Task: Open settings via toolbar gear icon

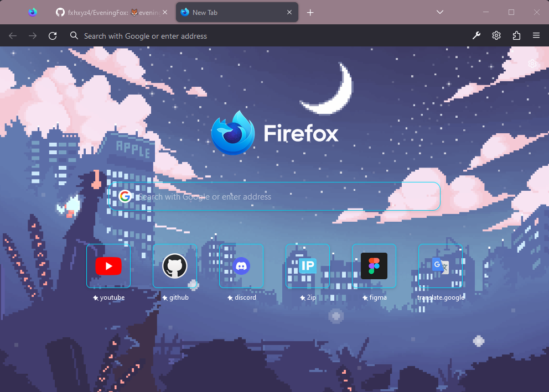Action: coord(496,36)
